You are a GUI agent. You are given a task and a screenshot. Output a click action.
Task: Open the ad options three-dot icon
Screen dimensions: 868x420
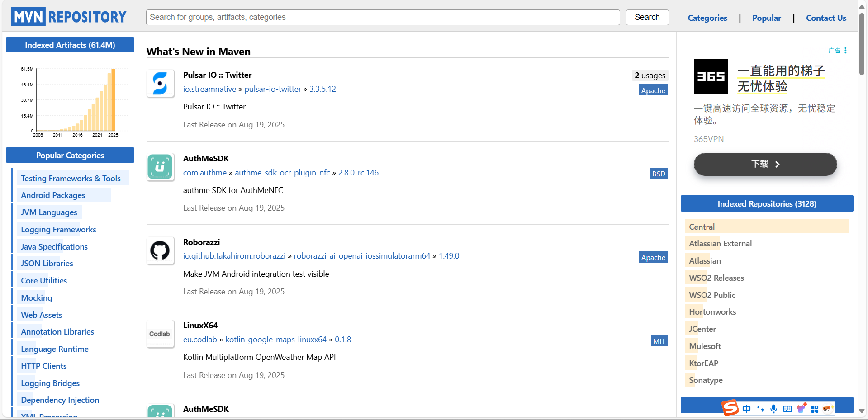(845, 50)
